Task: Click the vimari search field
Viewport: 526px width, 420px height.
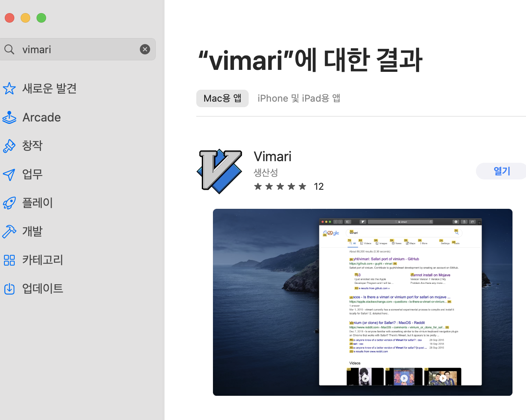Action: click(77, 49)
